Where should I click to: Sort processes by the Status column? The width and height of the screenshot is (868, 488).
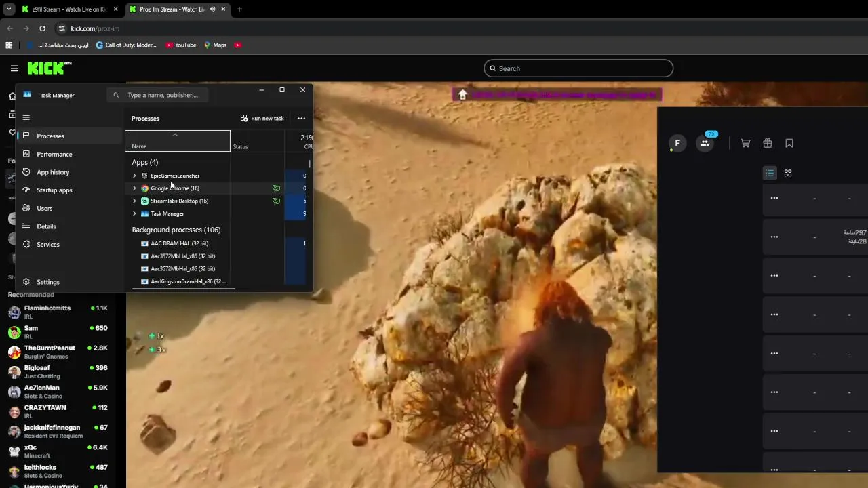pyautogui.click(x=257, y=141)
